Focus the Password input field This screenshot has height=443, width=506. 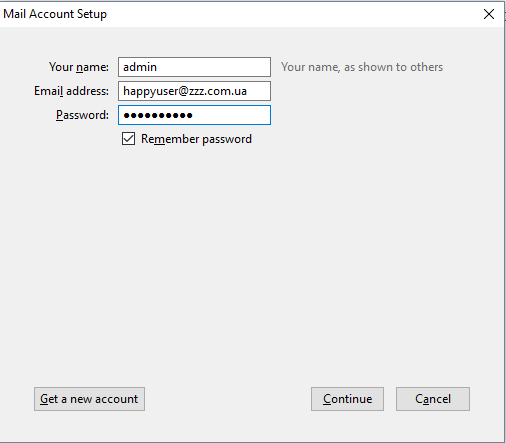[194, 115]
